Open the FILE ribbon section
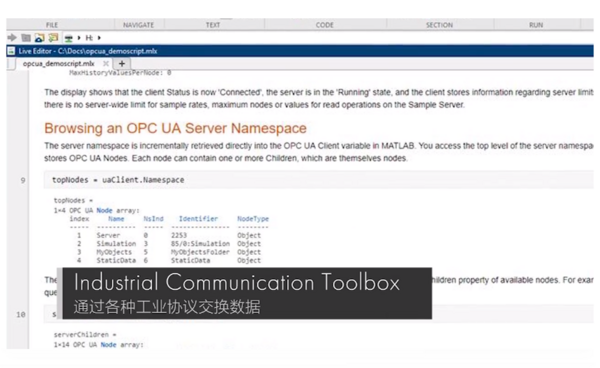 click(52, 25)
